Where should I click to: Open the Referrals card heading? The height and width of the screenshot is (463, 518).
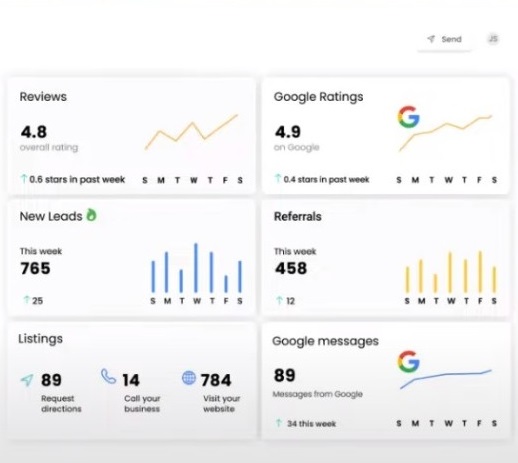click(298, 217)
